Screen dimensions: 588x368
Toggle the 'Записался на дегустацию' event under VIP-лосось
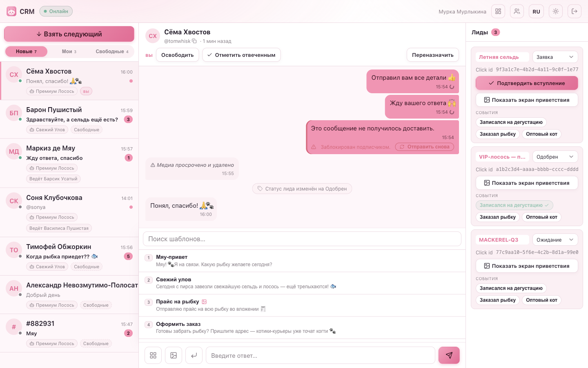514,205
